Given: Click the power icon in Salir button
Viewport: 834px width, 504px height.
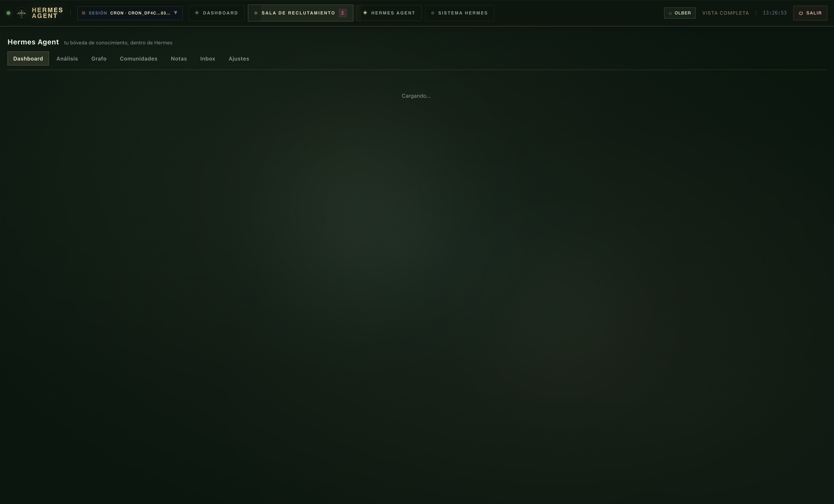Looking at the screenshot, I should click(x=801, y=13).
